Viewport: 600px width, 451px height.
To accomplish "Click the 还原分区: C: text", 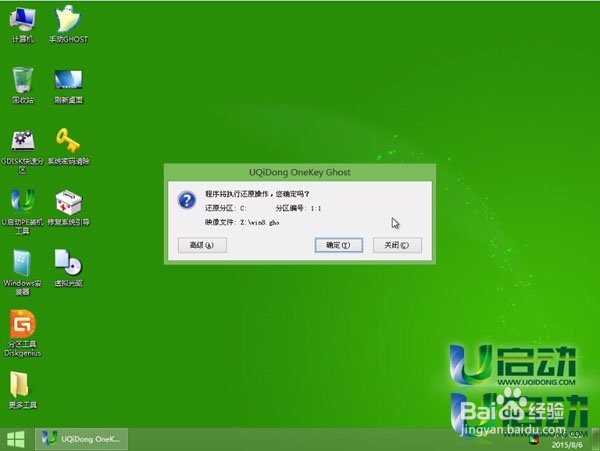I will coord(225,208).
